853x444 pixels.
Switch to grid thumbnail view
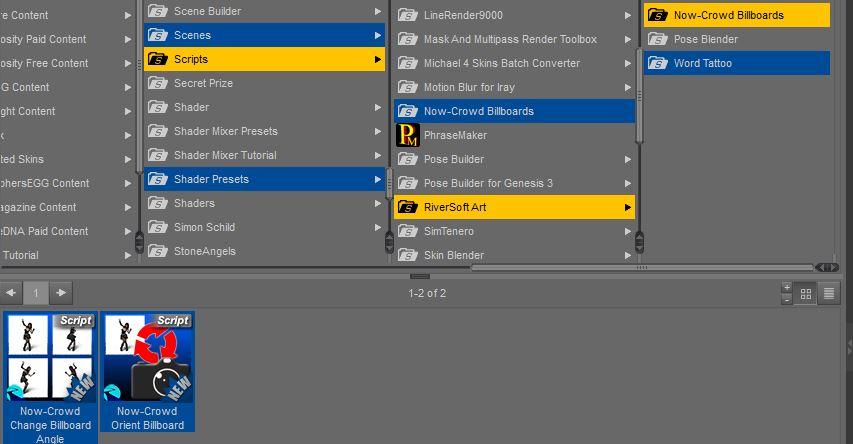[806, 294]
